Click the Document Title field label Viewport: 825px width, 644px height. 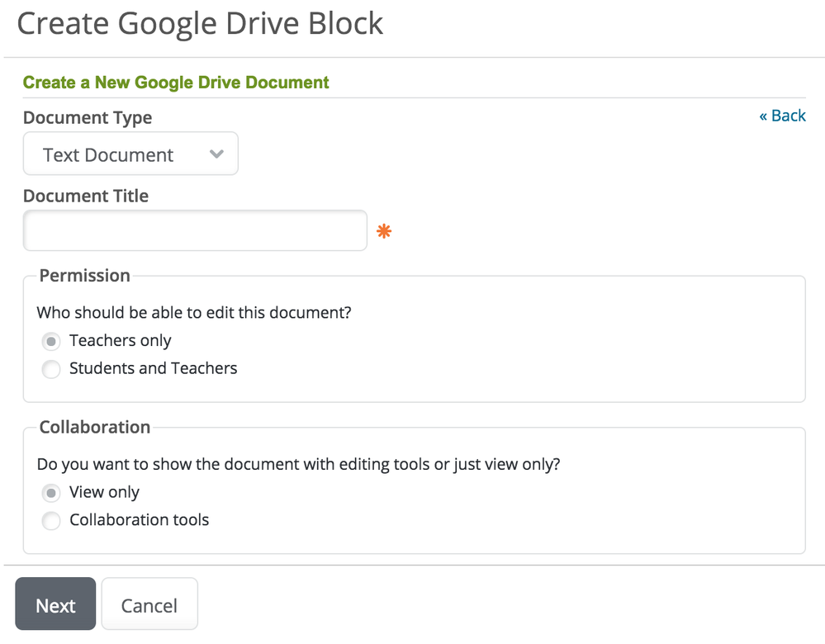point(86,196)
